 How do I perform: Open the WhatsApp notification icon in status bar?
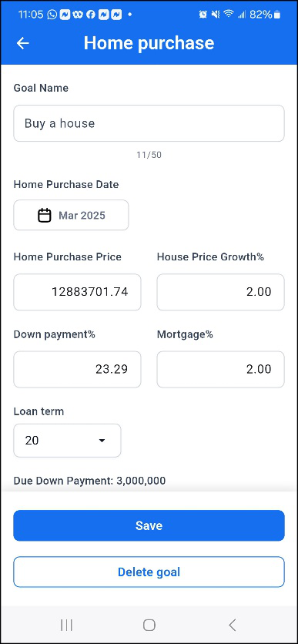tap(52, 15)
